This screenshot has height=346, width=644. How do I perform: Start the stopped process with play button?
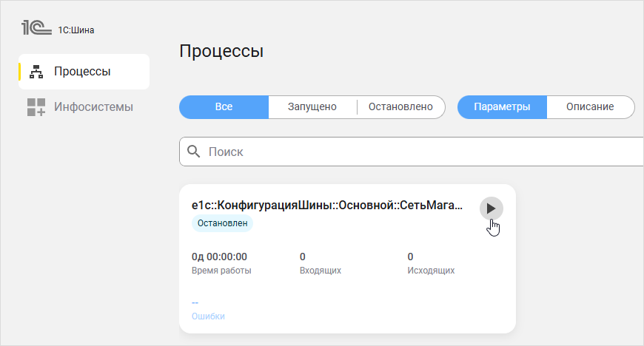491,208
